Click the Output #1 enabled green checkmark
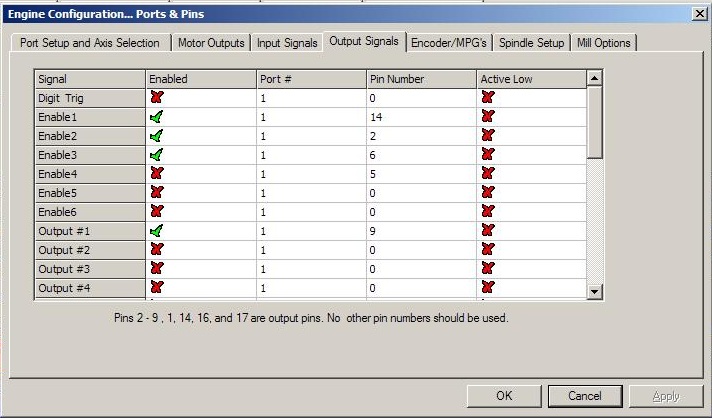The image size is (712, 418). (x=156, y=231)
